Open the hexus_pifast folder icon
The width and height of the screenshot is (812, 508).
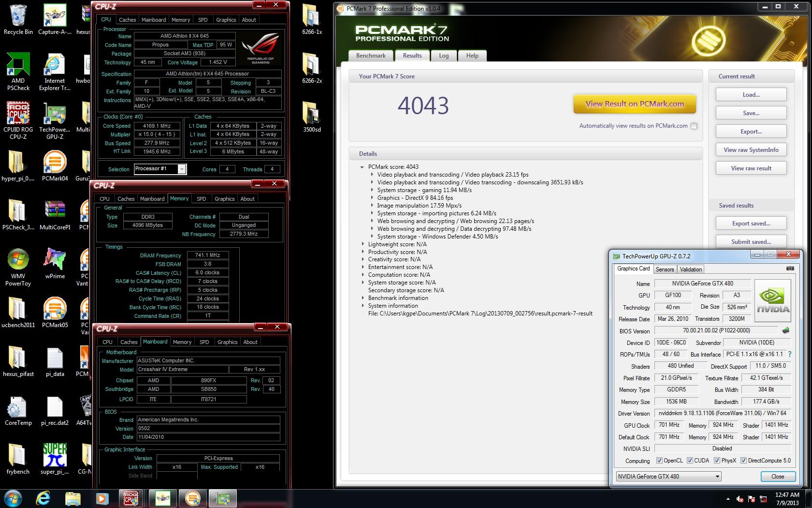pos(18,361)
